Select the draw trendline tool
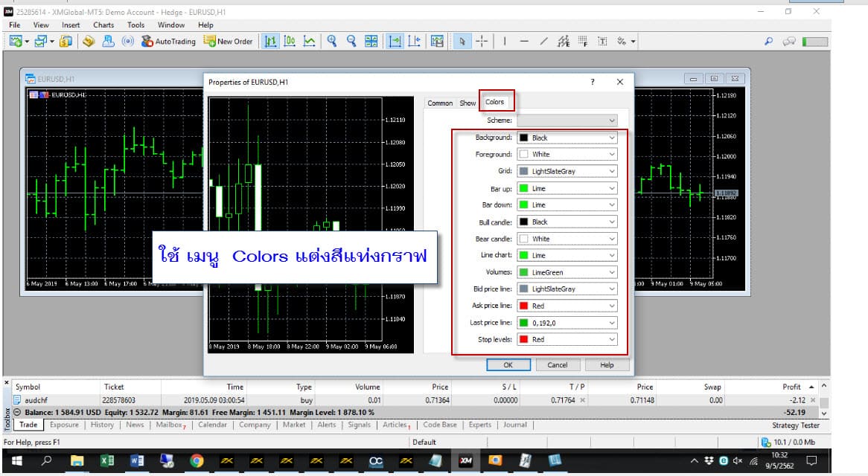 (x=543, y=42)
